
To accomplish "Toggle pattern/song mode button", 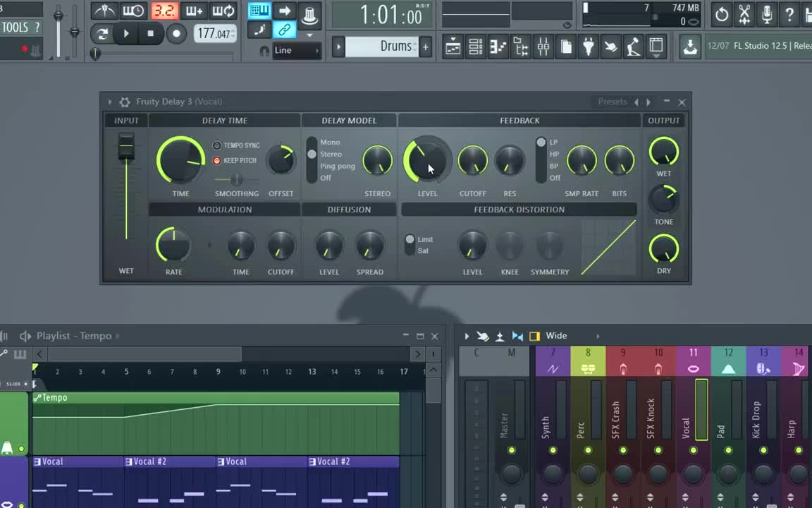I will click(102, 34).
